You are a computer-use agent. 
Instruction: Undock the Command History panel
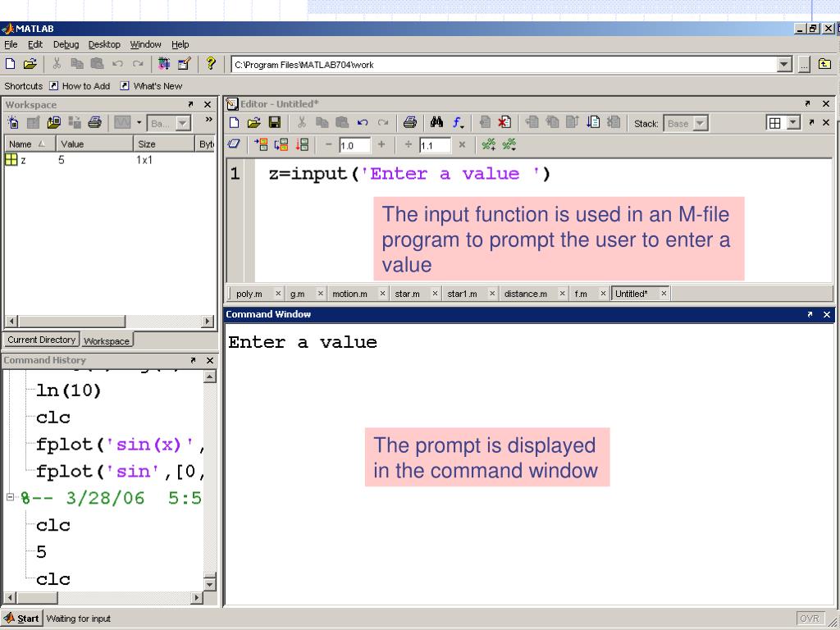[194, 361]
